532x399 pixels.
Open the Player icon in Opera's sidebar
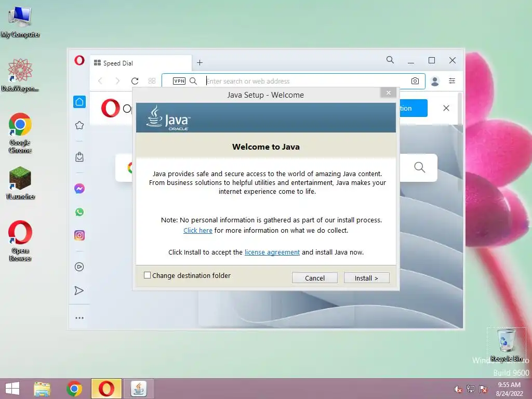pos(79,267)
